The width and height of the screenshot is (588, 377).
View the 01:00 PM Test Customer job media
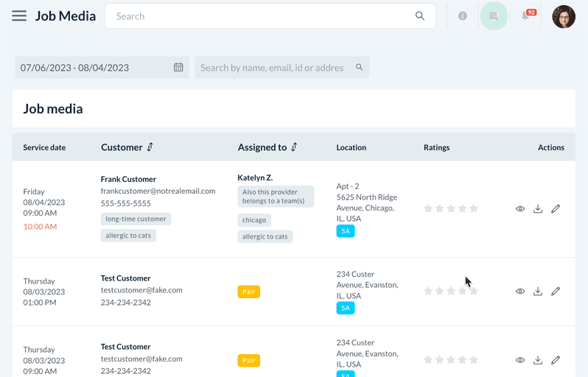tap(520, 291)
